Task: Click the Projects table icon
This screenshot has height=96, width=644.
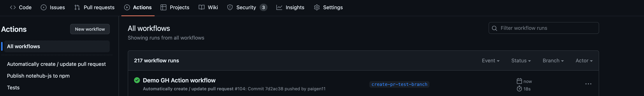Action: coord(163,8)
